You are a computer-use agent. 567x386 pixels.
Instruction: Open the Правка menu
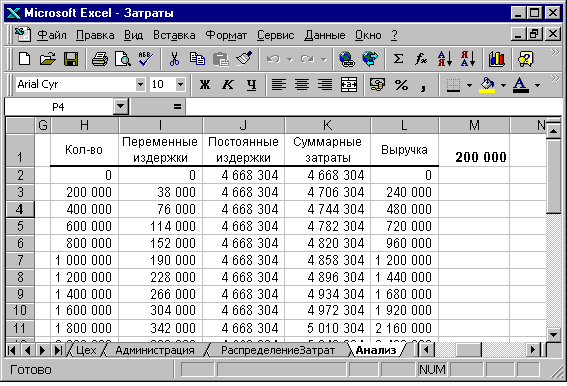coord(95,35)
